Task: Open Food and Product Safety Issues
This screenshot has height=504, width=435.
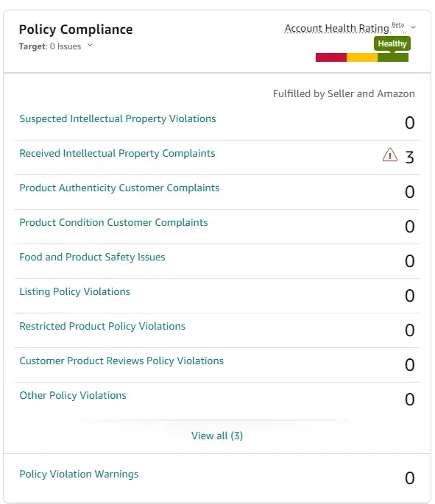Action: pyautogui.click(x=92, y=257)
